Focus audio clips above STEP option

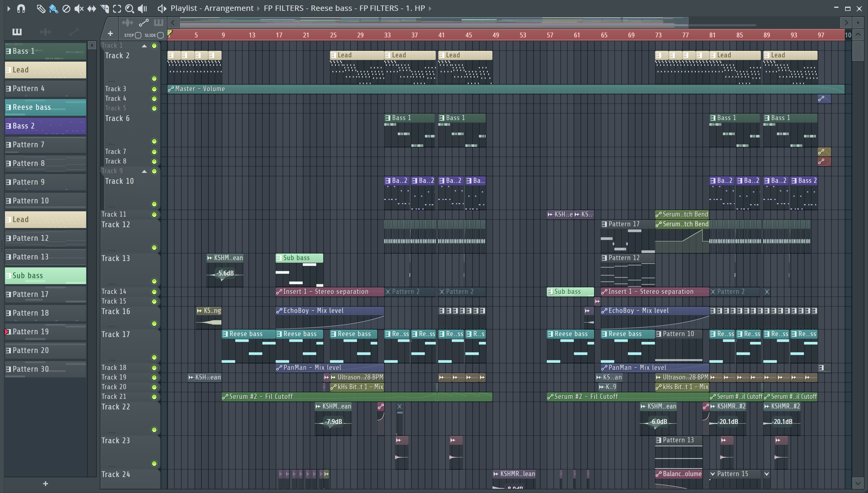[128, 23]
